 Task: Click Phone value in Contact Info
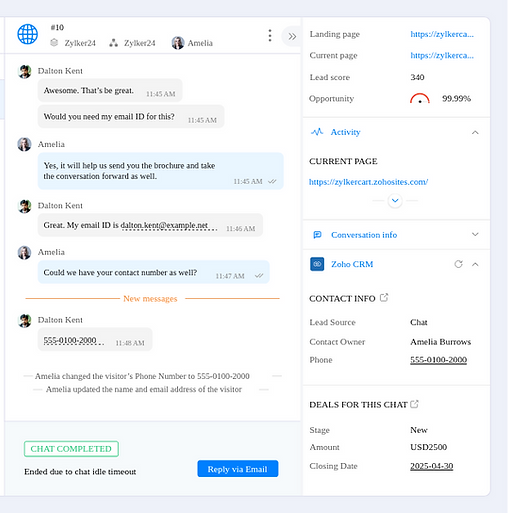pyautogui.click(x=438, y=360)
